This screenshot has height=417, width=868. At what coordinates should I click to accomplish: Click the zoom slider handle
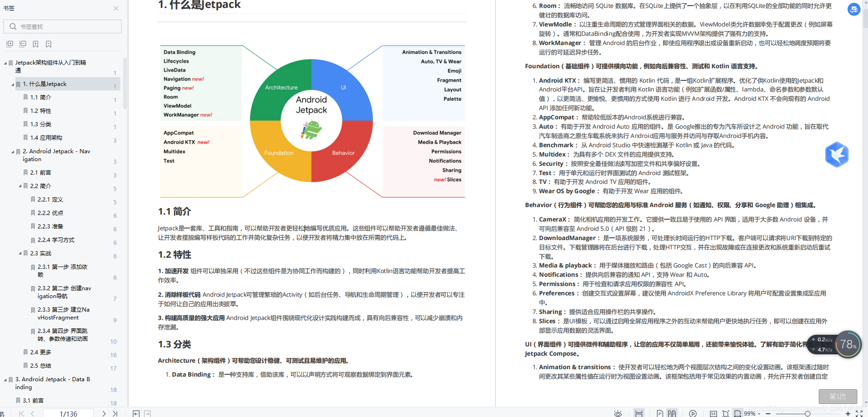coord(808,413)
